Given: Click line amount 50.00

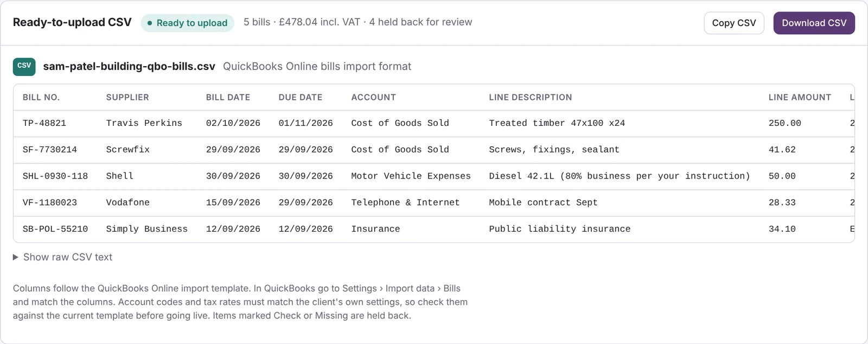Looking at the screenshot, I should pyautogui.click(x=782, y=176).
